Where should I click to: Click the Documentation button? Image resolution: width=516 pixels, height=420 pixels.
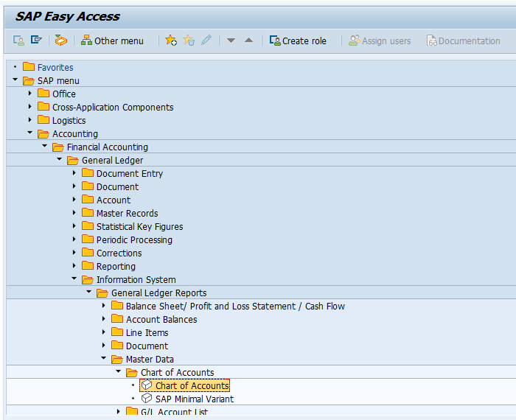pyautogui.click(x=463, y=41)
